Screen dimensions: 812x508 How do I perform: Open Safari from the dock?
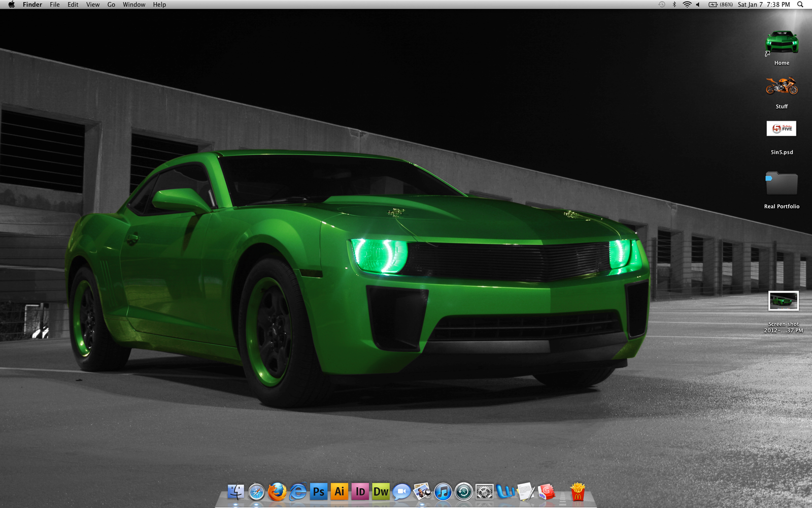(256, 492)
